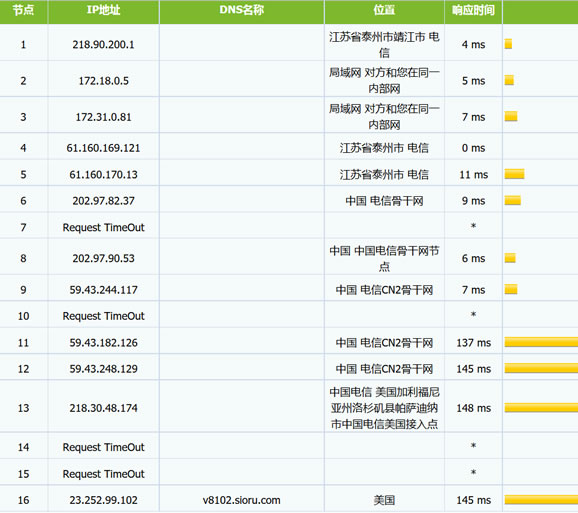Select the IP 23.252.99.102 in row 16
This screenshot has width=578, height=513.
104,500
